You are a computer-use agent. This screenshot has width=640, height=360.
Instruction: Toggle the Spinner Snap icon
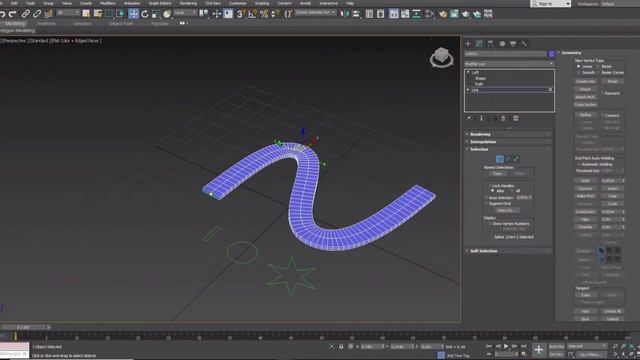tap(276, 14)
